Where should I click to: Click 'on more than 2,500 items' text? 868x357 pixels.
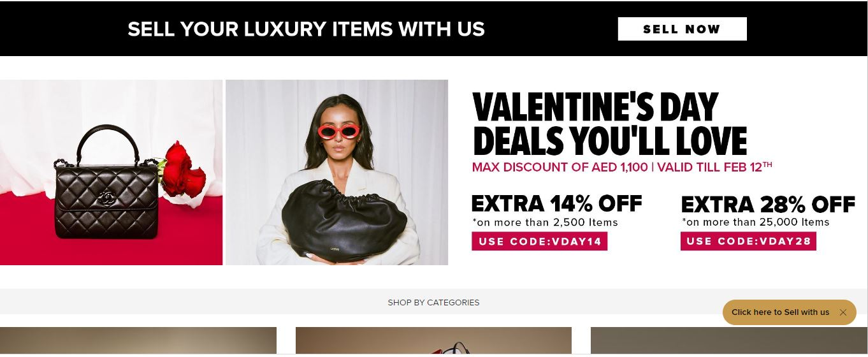click(x=545, y=222)
